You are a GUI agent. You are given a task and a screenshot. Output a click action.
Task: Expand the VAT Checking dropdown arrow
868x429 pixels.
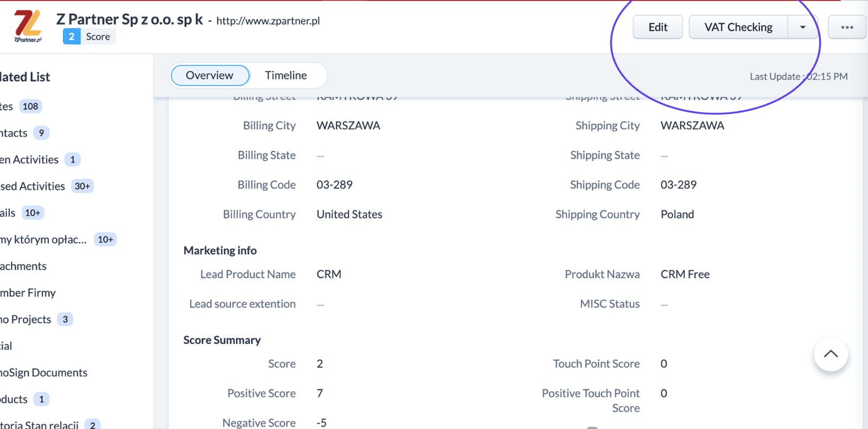coord(802,27)
